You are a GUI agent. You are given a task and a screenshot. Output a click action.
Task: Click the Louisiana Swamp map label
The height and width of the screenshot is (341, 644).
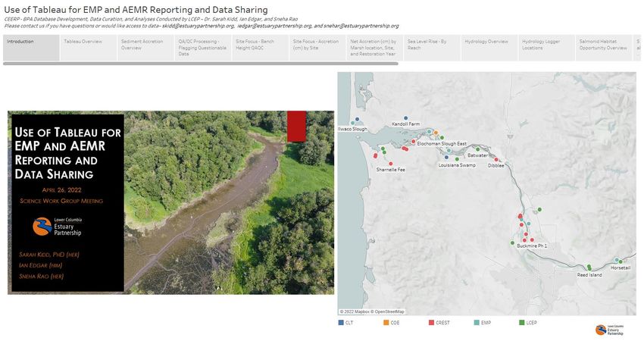tap(457, 164)
